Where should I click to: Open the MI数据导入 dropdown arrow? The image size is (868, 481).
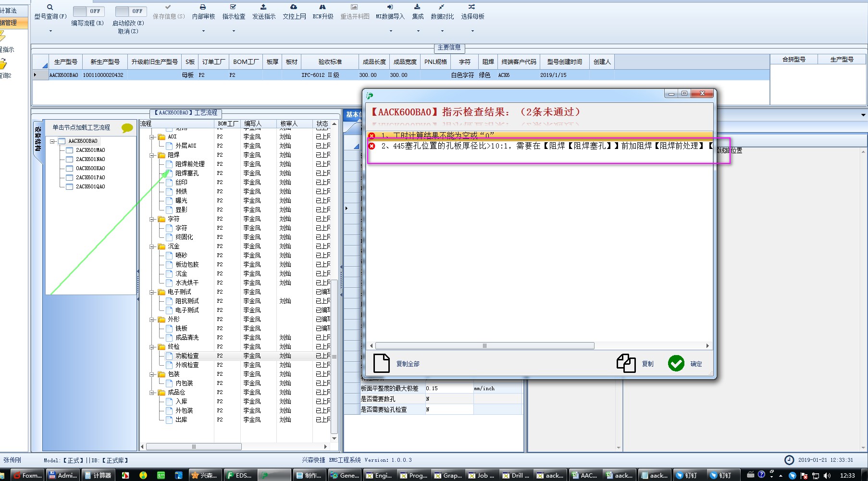pyautogui.click(x=390, y=31)
